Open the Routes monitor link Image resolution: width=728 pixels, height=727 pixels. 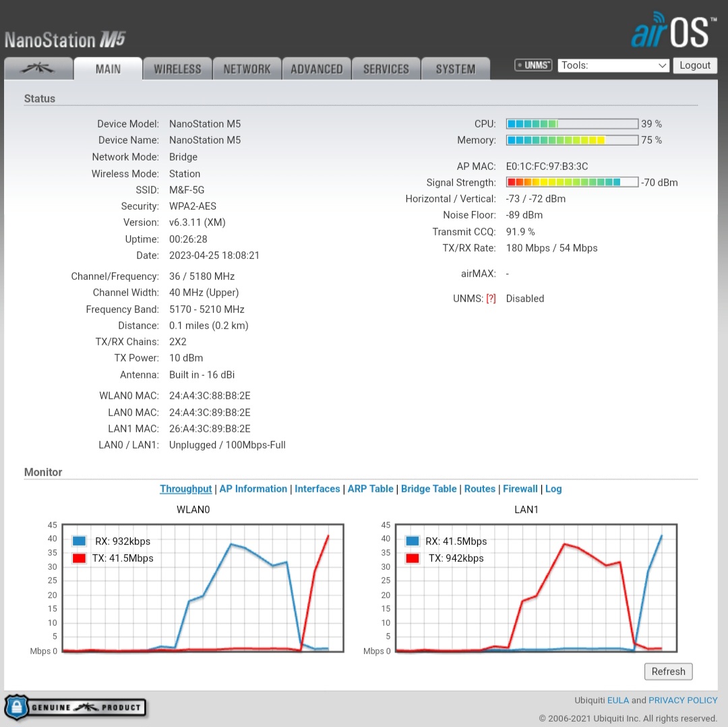(x=480, y=489)
